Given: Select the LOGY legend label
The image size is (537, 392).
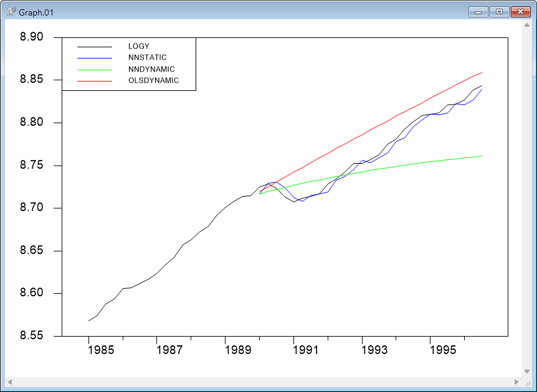Looking at the screenshot, I should pyautogui.click(x=138, y=46).
